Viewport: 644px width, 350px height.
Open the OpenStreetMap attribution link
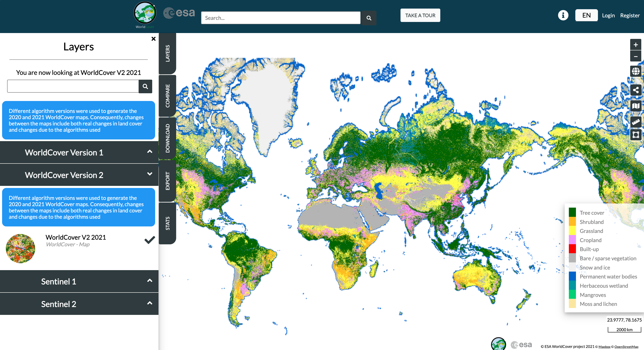point(626,346)
